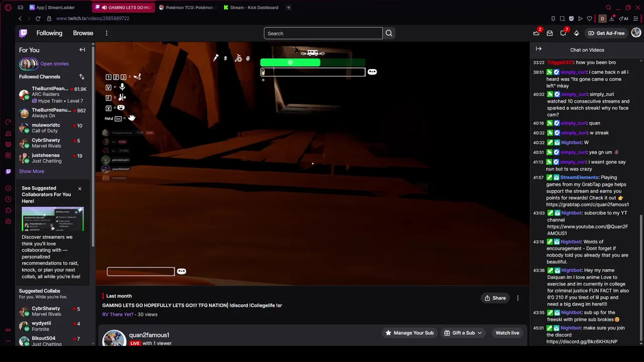The height and width of the screenshot is (362, 644).
Task: Open a new browser tab
Action: 288,8
